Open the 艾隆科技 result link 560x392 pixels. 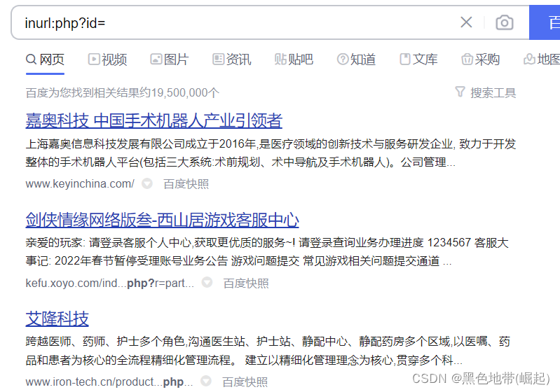tap(57, 318)
